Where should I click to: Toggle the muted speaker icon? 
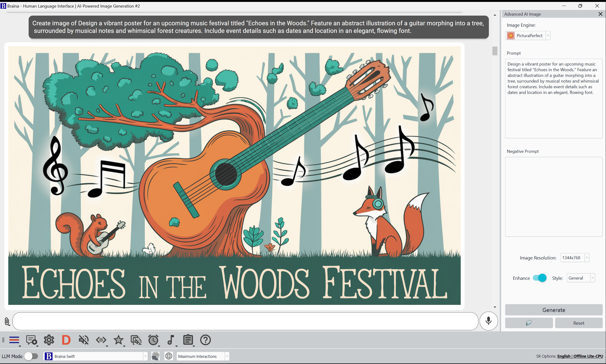click(84, 340)
